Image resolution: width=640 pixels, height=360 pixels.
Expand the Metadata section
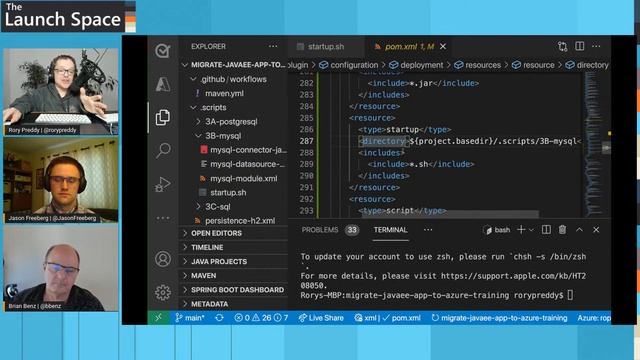tap(234, 304)
